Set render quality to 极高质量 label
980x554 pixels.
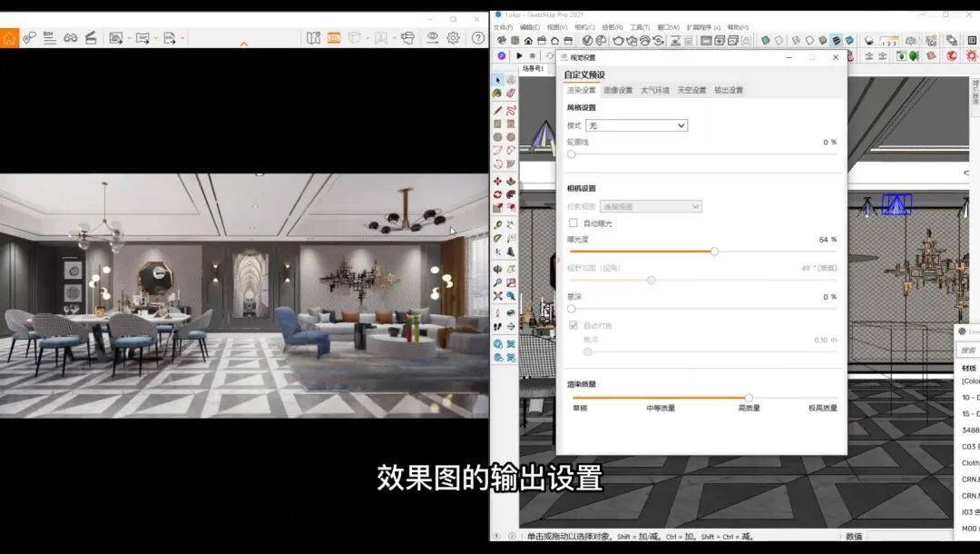[822, 408]
